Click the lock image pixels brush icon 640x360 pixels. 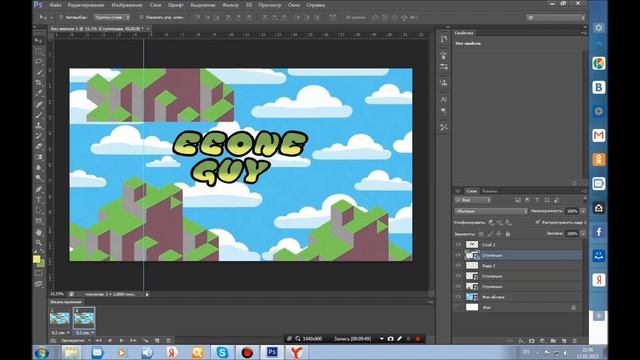pyautogui.click(x=490, y=234)
